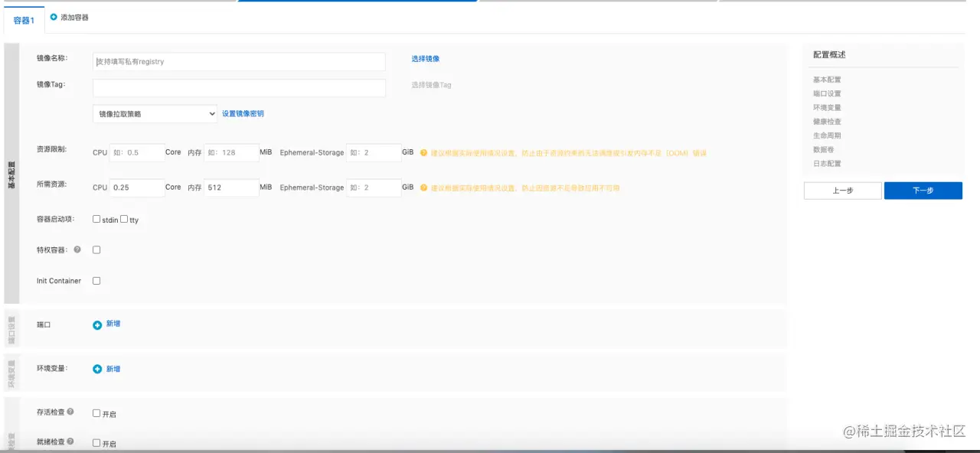Focus the 镜像Tag input field
Screen dimensions: 980x453
pos(239,88)
